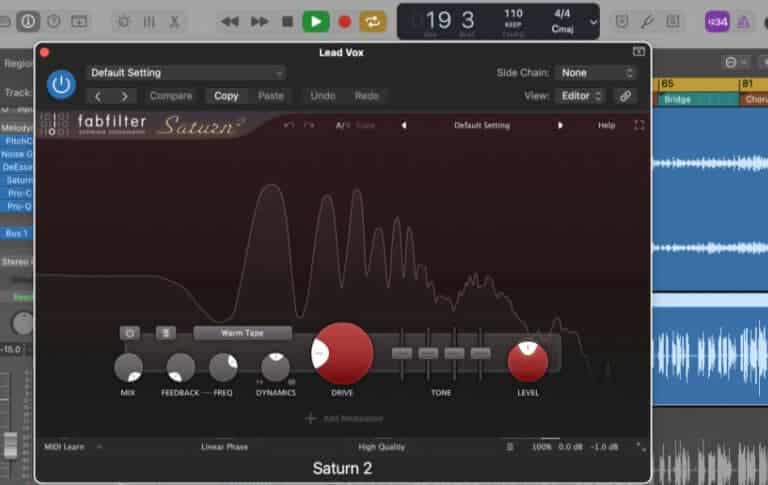Screen dimensions: 768x485
Task: Click the Compare button
Action: (x=171, y=96)
